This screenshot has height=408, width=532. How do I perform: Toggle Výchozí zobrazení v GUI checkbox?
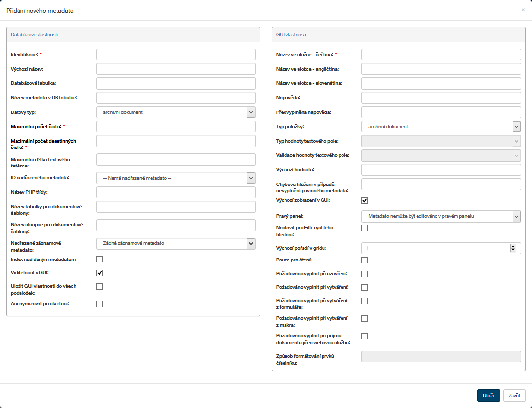pos(364,200)
